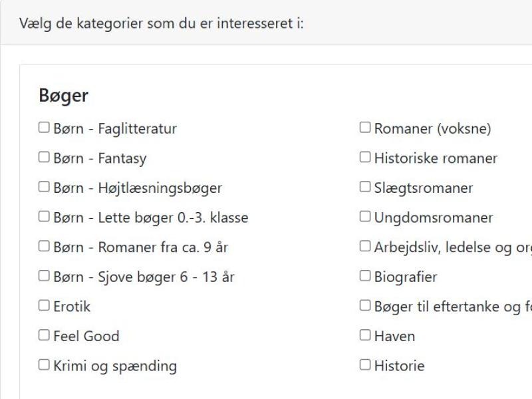Click the Bøger section heading
This screenshot has height=399, width=532.
point(63,96)
